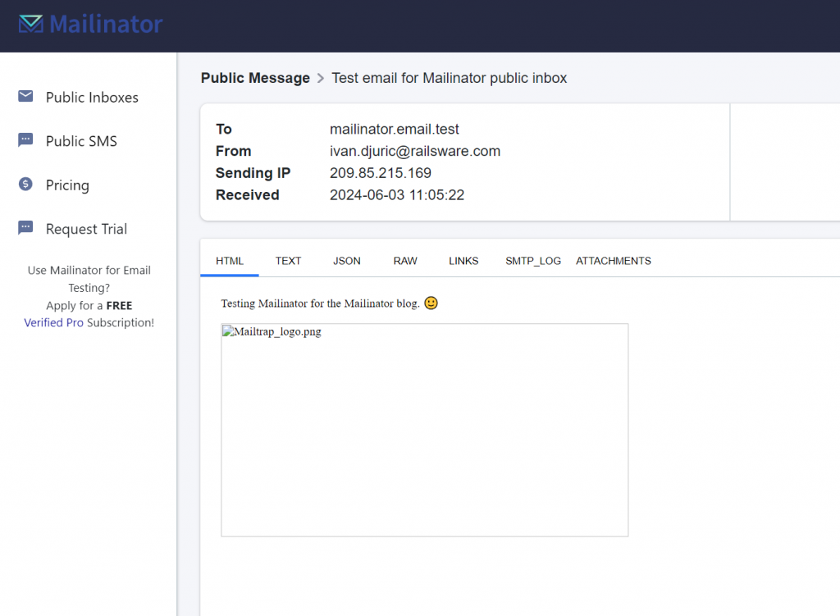Inspect the SMTP_LOG tab
This screenshot has width=840, height=616.
pyautogui.click(x=533, y=260)
